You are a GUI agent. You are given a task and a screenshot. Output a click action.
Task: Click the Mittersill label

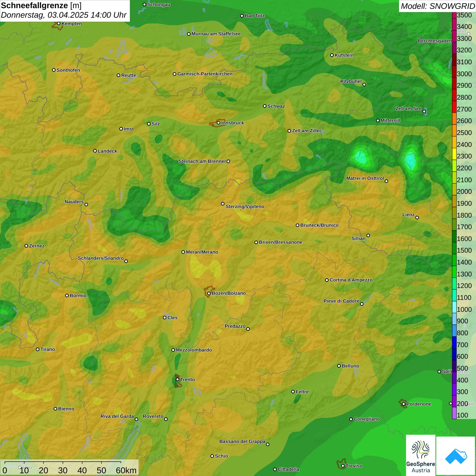(x=390, y=120)
